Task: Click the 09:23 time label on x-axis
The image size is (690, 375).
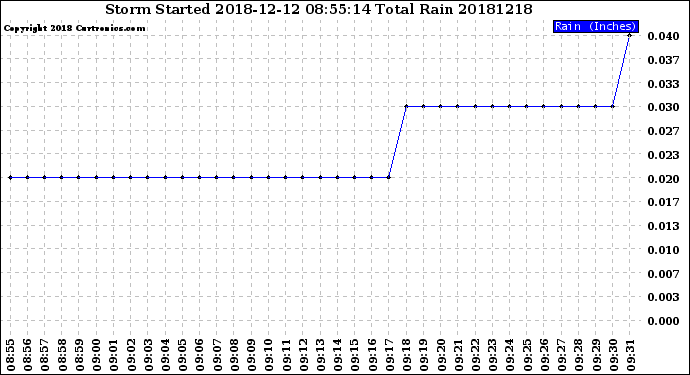Action: (492, 355)
